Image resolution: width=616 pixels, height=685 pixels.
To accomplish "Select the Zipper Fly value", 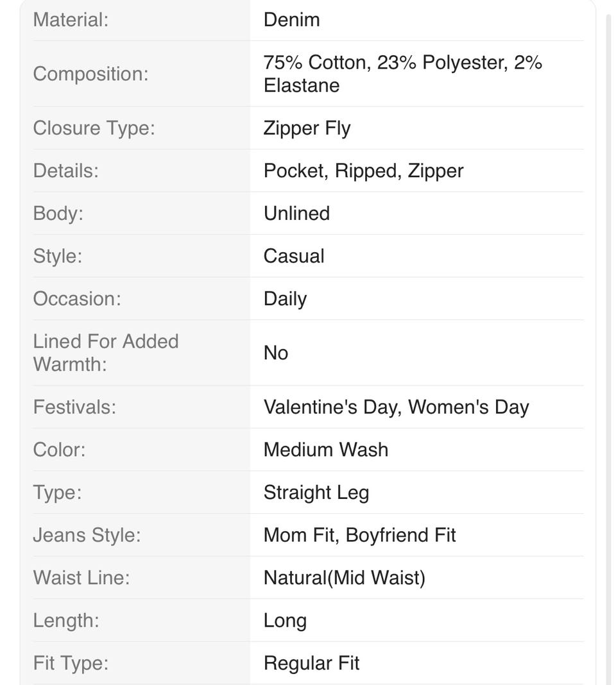I will click(307, 128).
